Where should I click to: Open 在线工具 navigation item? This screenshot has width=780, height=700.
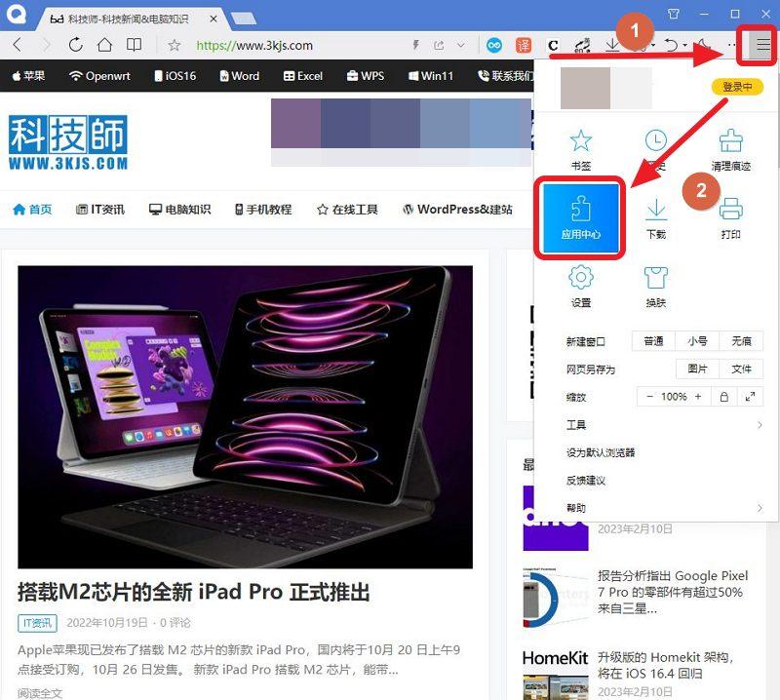click(x=347, y=210)
